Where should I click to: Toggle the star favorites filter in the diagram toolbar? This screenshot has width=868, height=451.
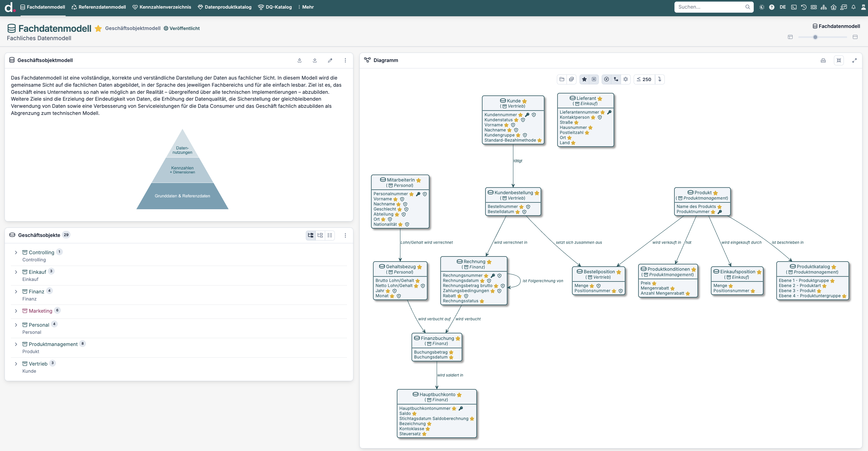584,79
